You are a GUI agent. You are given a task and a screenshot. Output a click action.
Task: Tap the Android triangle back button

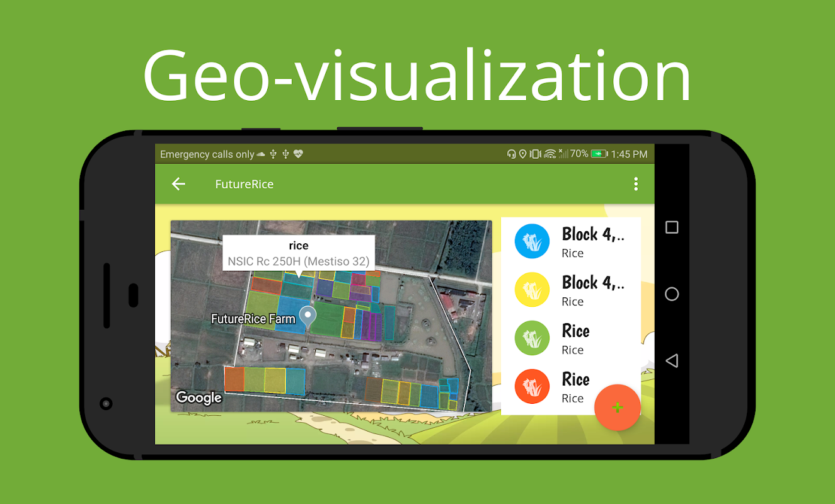672,361
